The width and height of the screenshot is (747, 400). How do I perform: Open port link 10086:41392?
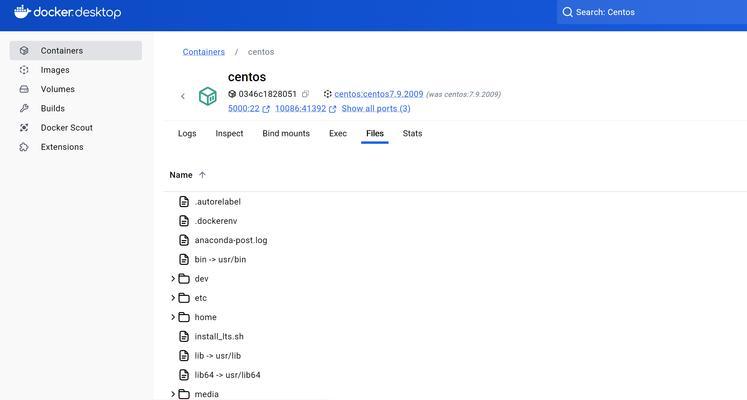[301, 109]
